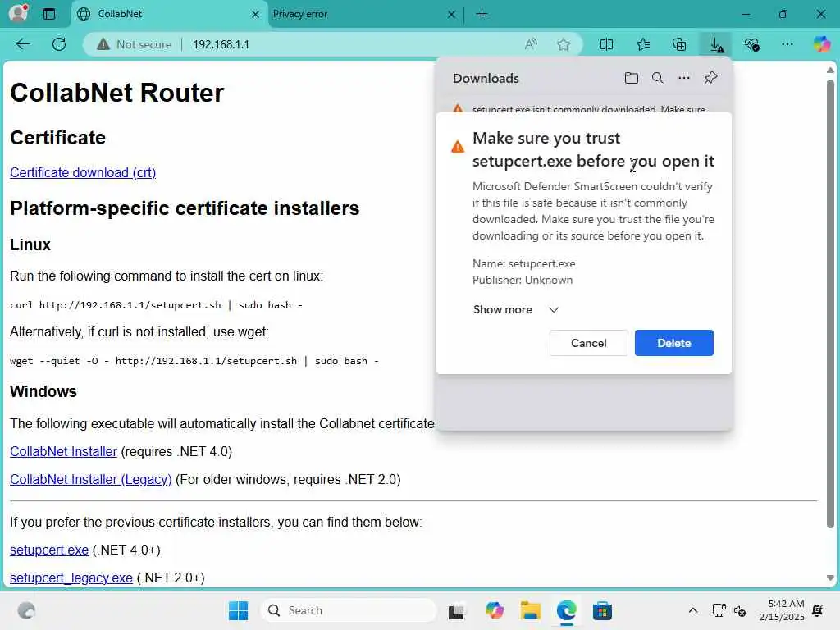Open File Explorer from taskbar
The width and height of the screenshot is (840, 630).
click(531, 610)
